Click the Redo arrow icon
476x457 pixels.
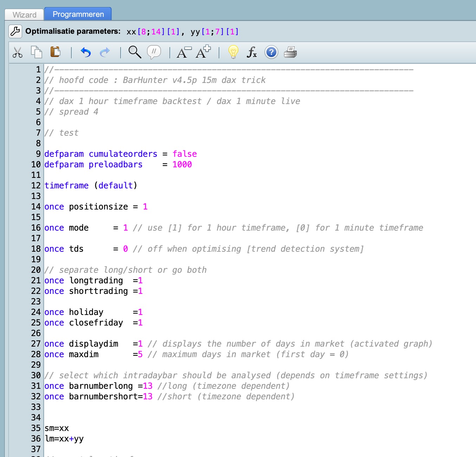coord(105,52)
